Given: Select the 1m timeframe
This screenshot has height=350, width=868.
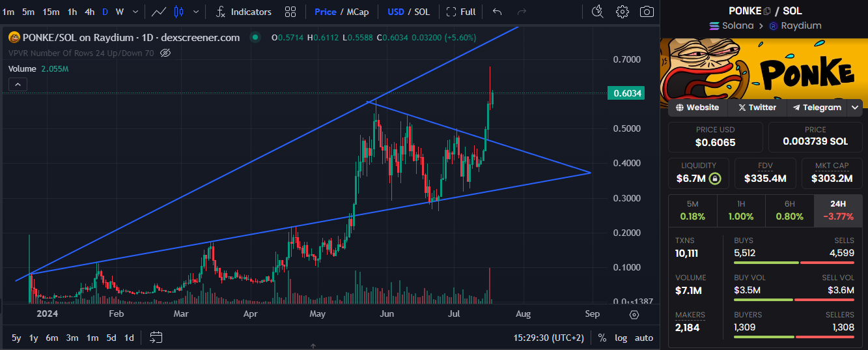Looking at the screenshot, I should [x=8, y=12].
